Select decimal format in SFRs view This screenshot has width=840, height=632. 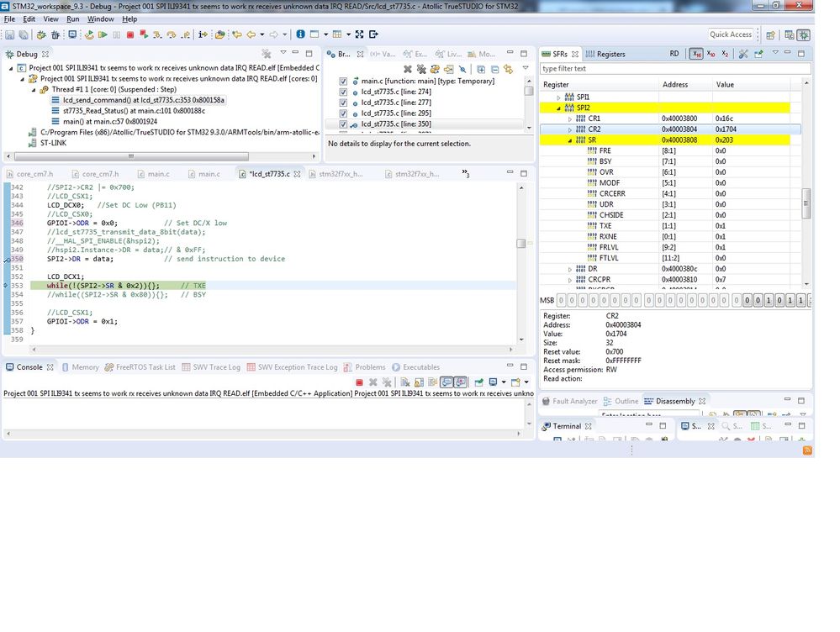[x=711, y=54]
